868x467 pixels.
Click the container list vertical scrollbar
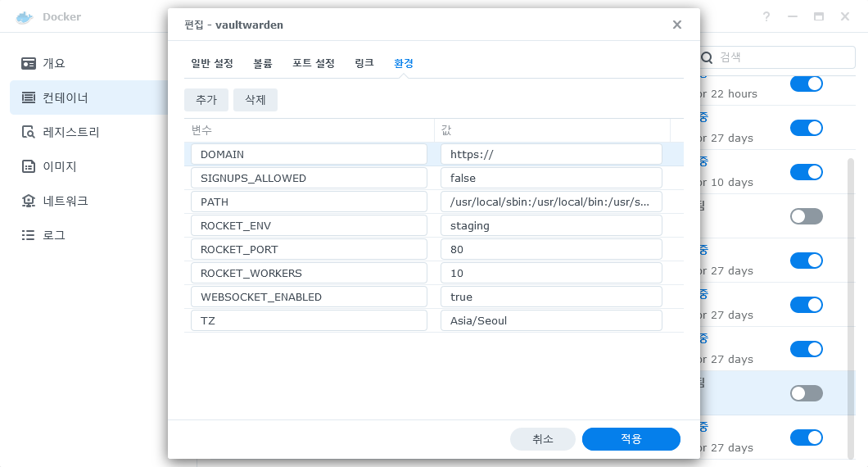[851, 308]
